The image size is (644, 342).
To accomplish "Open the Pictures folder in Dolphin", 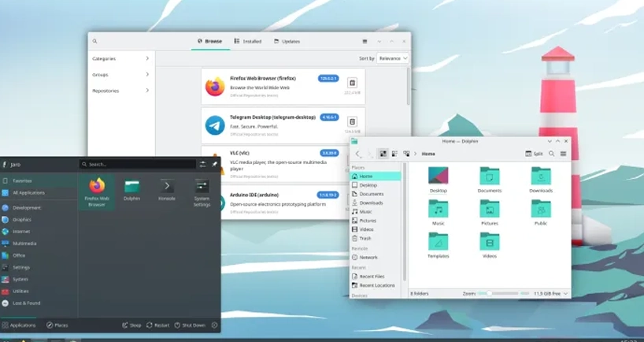I will tap(489, 213).
